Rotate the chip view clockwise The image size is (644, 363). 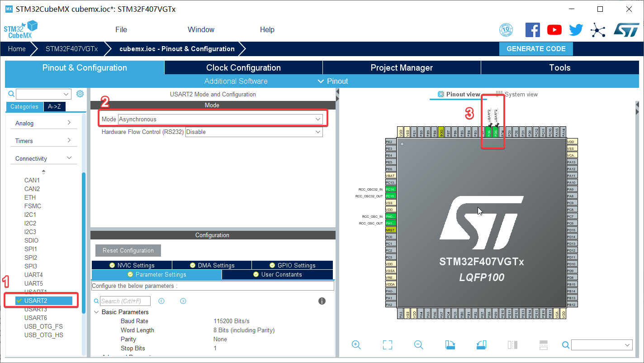(450, 345)
